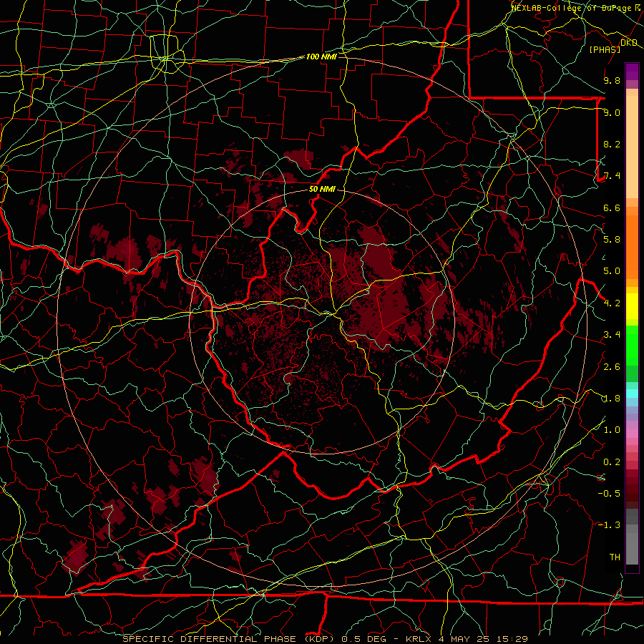The height and width of the screenshot is (644, 644).
Task: Click the Specific Differential Phase KRLX caption
Action: tap(326, 639)
